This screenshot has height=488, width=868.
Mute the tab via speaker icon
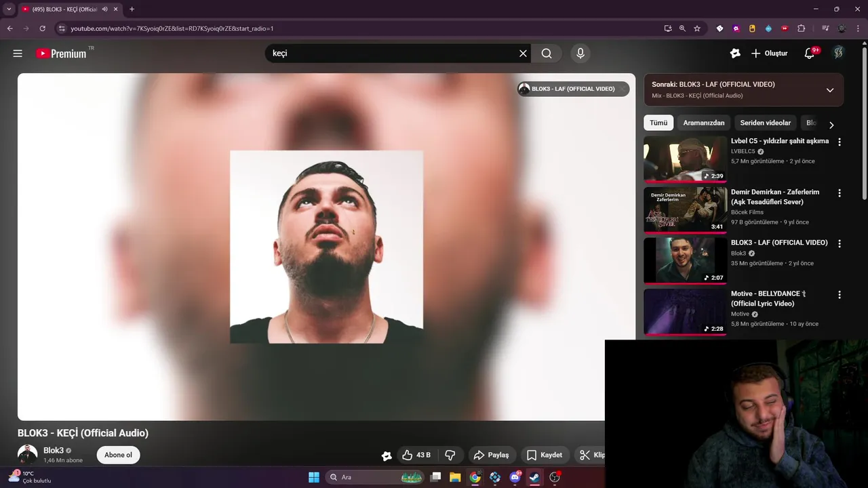click(x=104, y=9)
